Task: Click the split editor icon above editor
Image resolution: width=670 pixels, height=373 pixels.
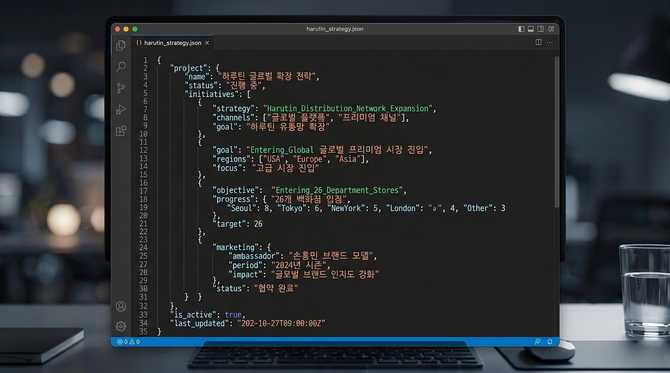Action: tap(538, 42)
